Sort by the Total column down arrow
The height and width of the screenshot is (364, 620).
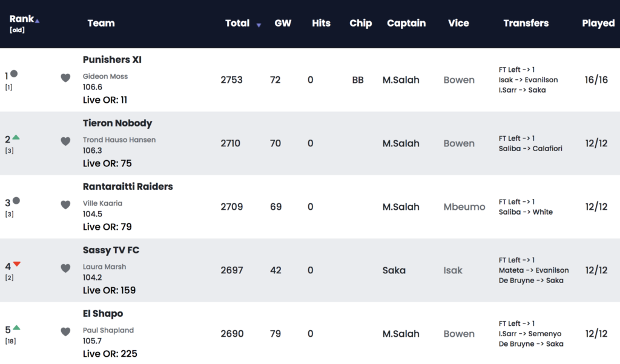[259, 25]
